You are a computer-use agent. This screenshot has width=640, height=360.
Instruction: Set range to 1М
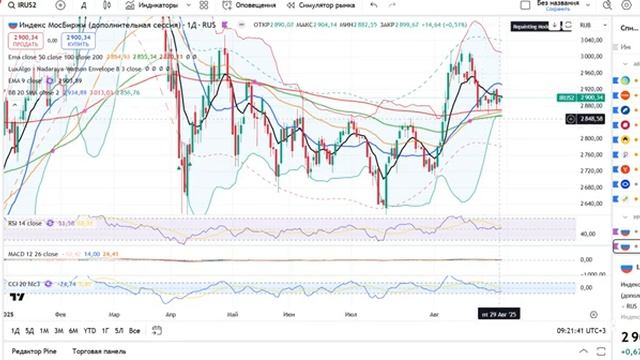click(x=44, y=331)
